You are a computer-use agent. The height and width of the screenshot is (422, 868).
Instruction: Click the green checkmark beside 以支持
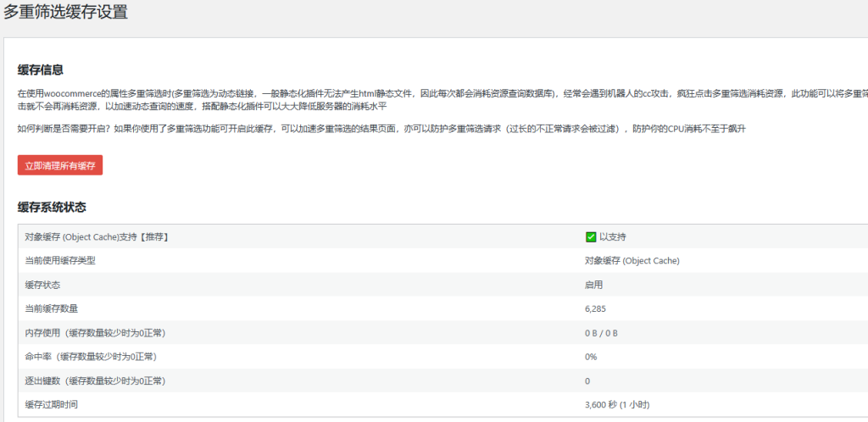click(590, 236)
